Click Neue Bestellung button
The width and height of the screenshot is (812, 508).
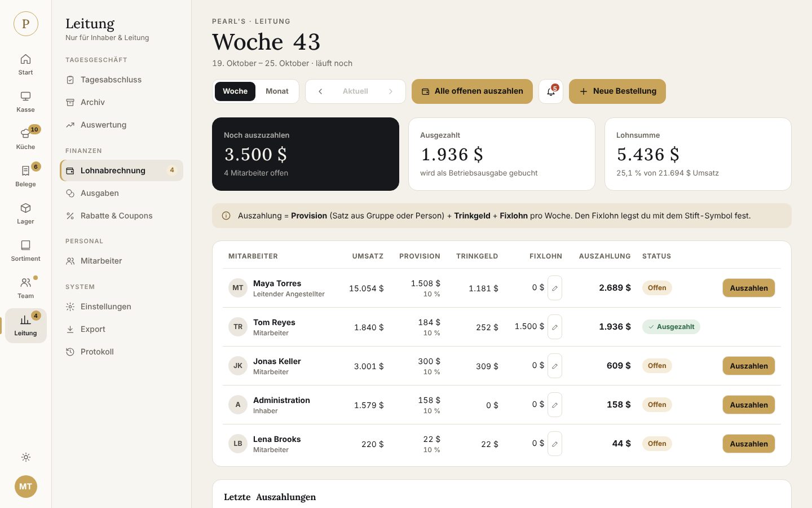[617, 91]
